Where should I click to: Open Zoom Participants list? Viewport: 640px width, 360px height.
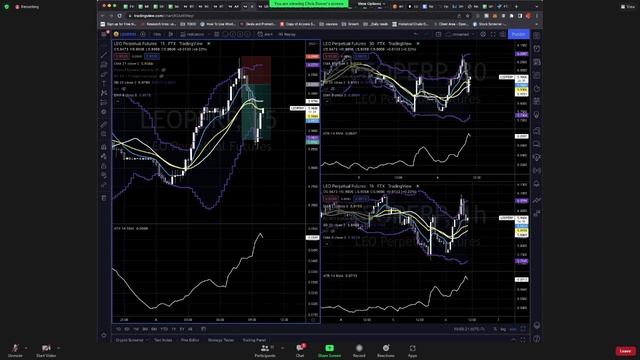[x=265, y=350]
